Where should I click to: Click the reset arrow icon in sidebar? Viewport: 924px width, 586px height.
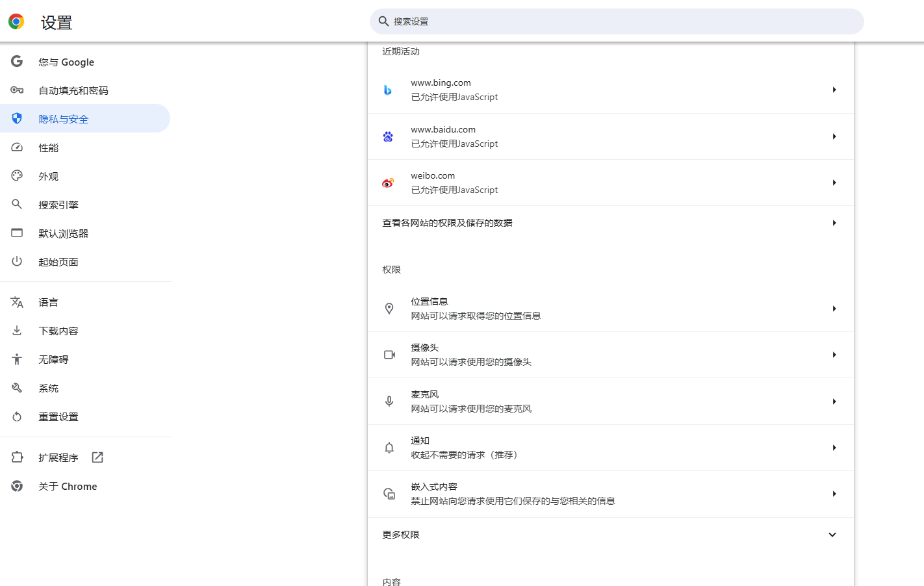[x=17, y=416]
